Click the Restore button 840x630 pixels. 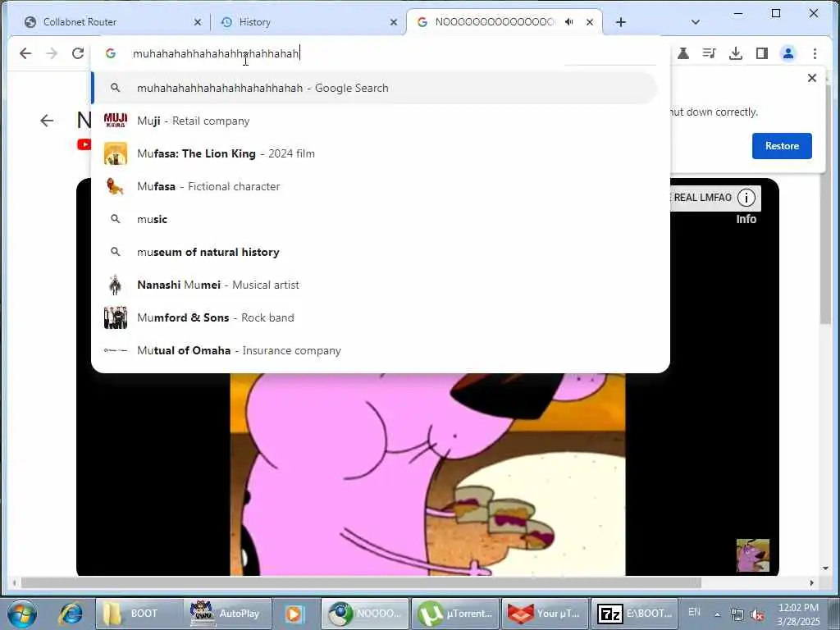point(782,146)
